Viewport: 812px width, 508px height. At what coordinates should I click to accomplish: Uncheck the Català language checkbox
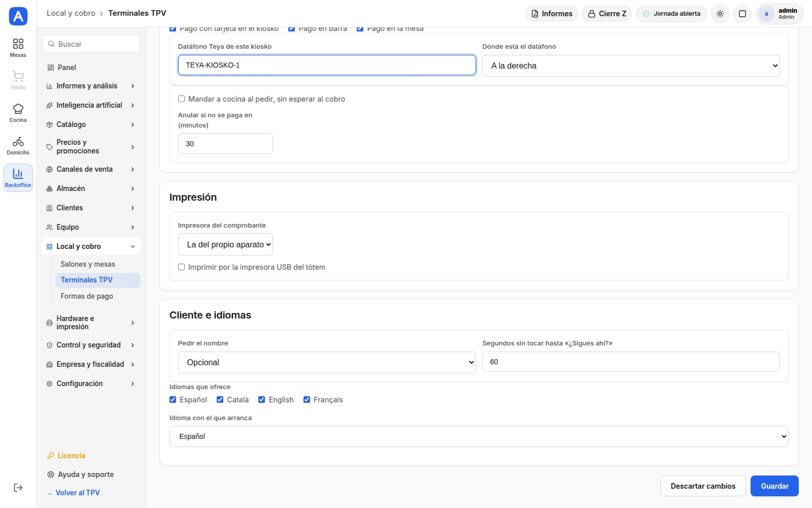click(220, 400)
